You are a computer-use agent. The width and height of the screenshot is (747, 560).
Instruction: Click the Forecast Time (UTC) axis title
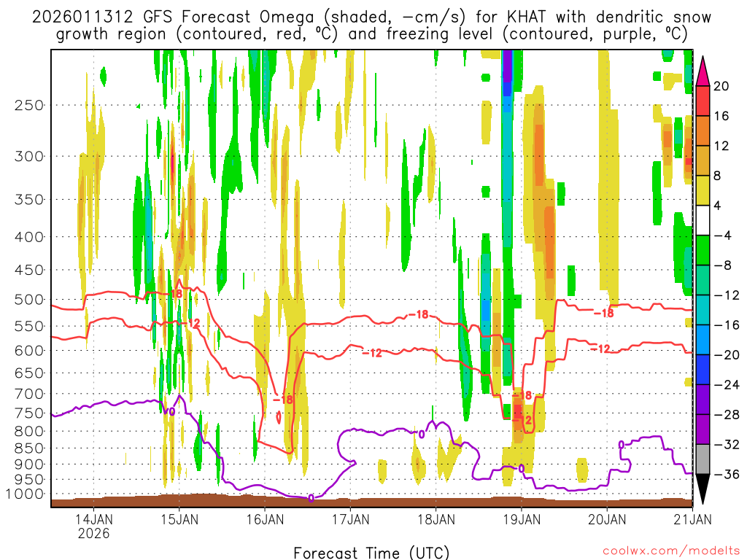pyautogui.click(x=371, y=553)
